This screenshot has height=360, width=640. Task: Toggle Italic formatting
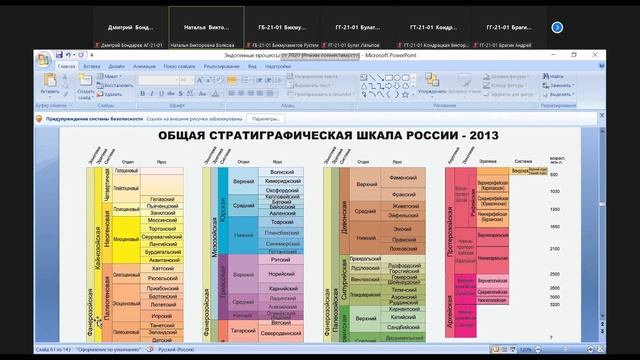coord(152,94)
